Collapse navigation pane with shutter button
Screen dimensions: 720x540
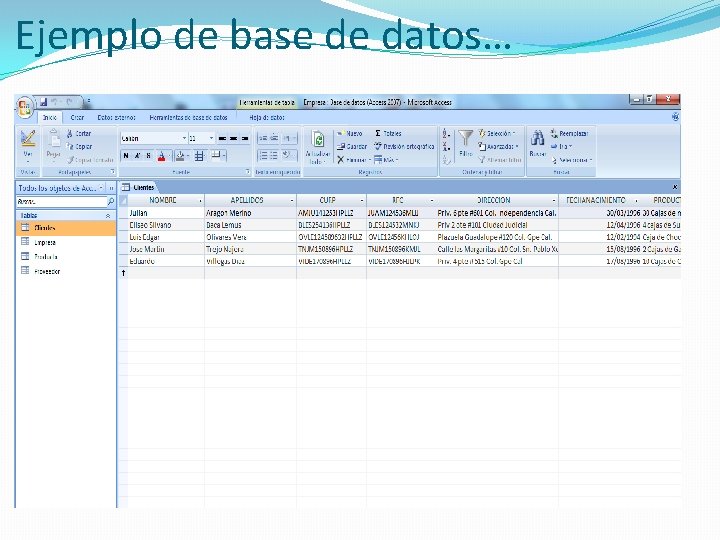[111, 188]
